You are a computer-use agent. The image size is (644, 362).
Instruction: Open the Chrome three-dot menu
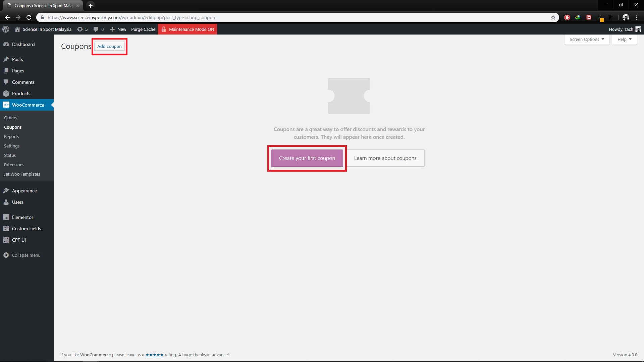coord(637,17)
